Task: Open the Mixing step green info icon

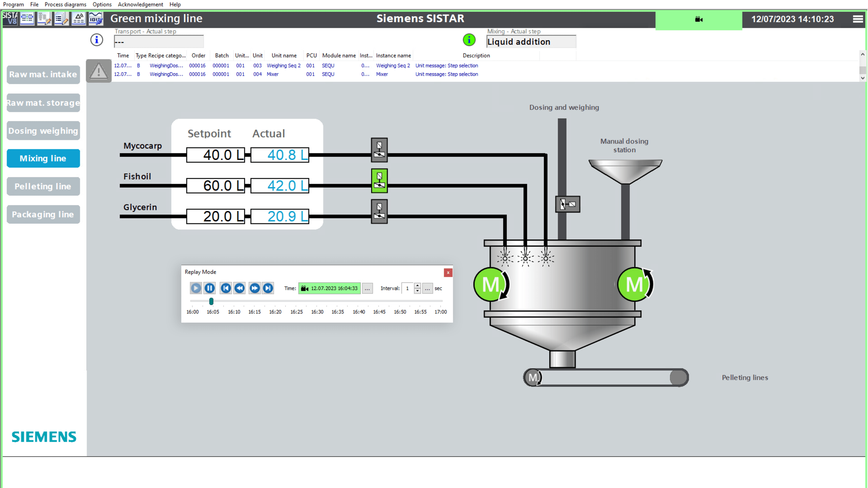Action: pos(469,40)
